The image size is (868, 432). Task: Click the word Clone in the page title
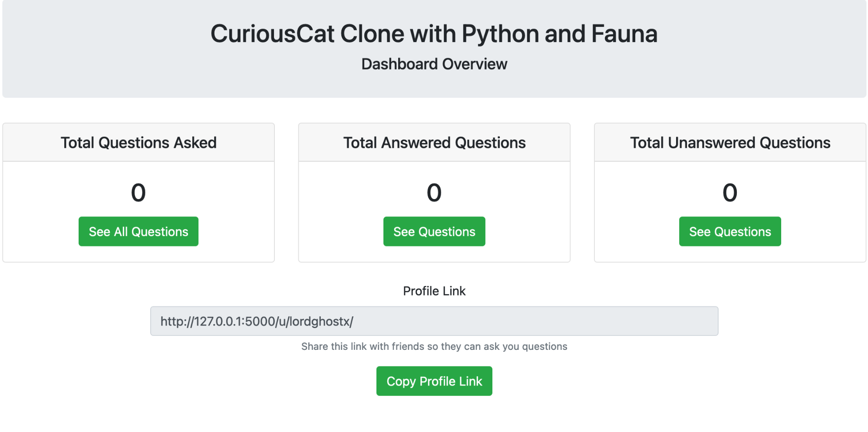(372, 34)
